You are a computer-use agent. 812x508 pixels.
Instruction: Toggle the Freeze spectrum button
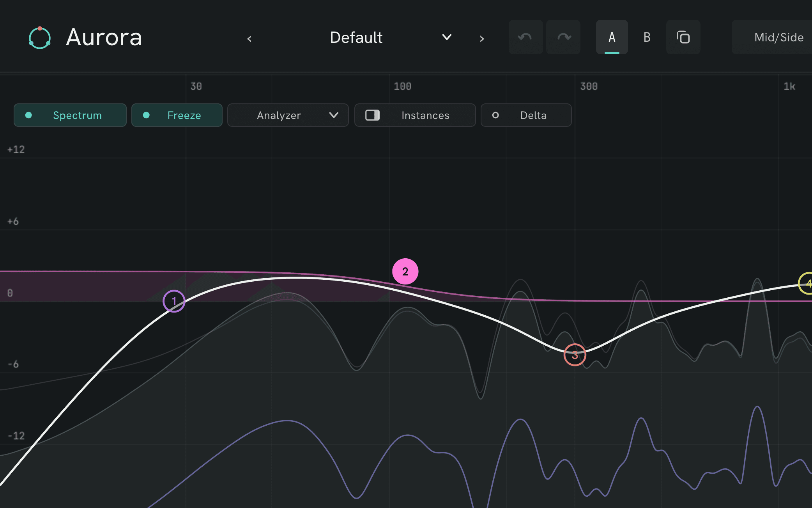(177, 115)
